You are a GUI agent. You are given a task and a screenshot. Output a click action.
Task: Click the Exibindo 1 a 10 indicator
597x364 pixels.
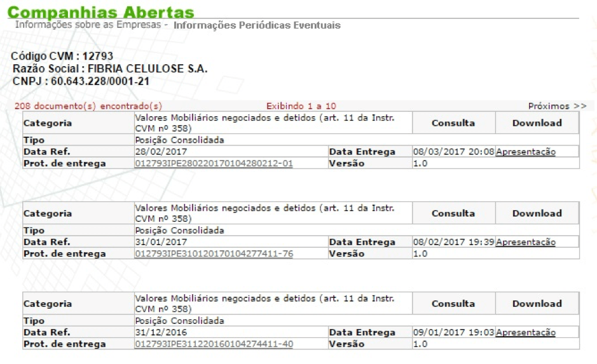(301, 106)
